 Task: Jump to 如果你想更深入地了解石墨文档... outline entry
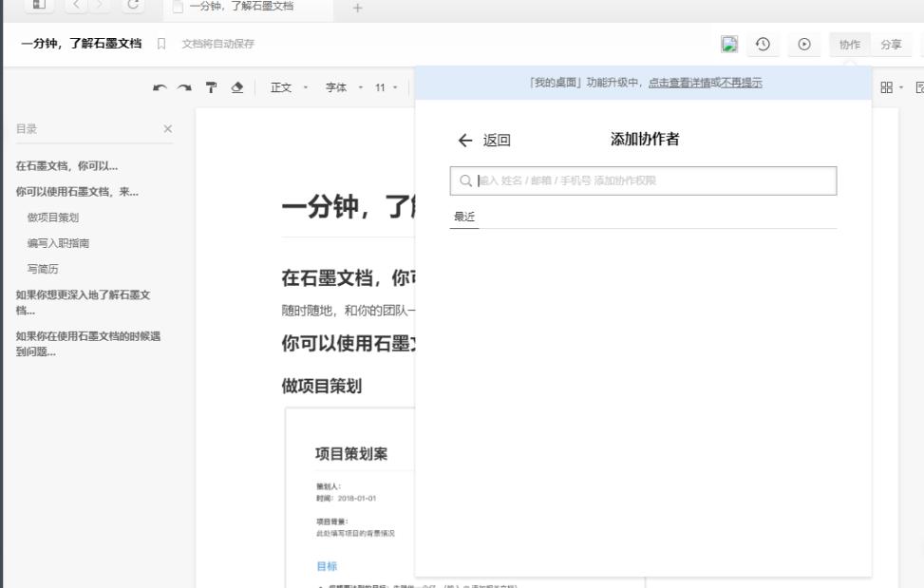coord(83,302)
